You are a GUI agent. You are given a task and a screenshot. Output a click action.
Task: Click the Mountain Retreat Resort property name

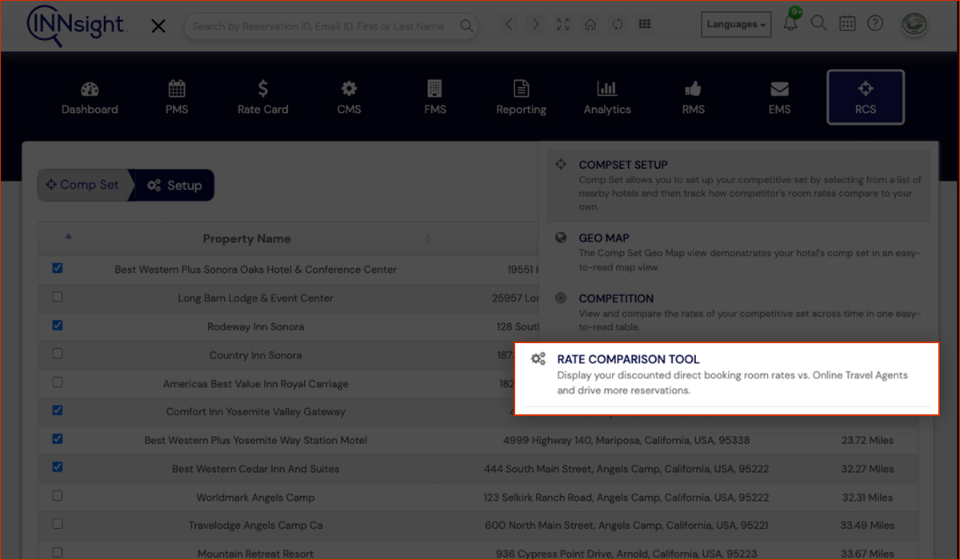click(x=256, y=554)
